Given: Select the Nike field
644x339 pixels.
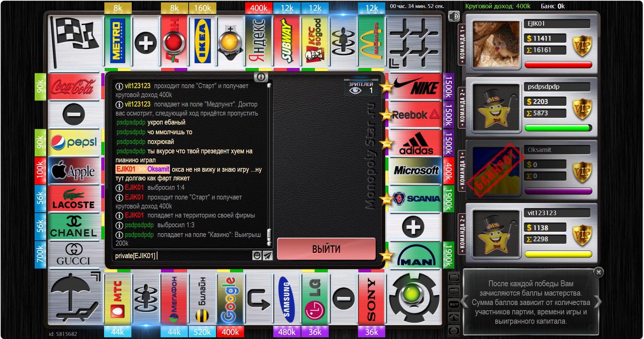Looking at the screenshot, I should (415, 86).
